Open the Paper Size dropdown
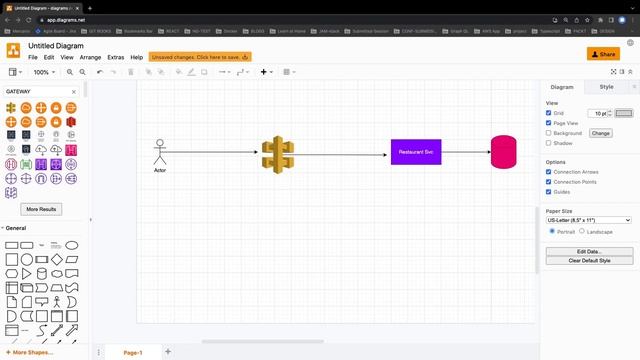 click(589, 220)
